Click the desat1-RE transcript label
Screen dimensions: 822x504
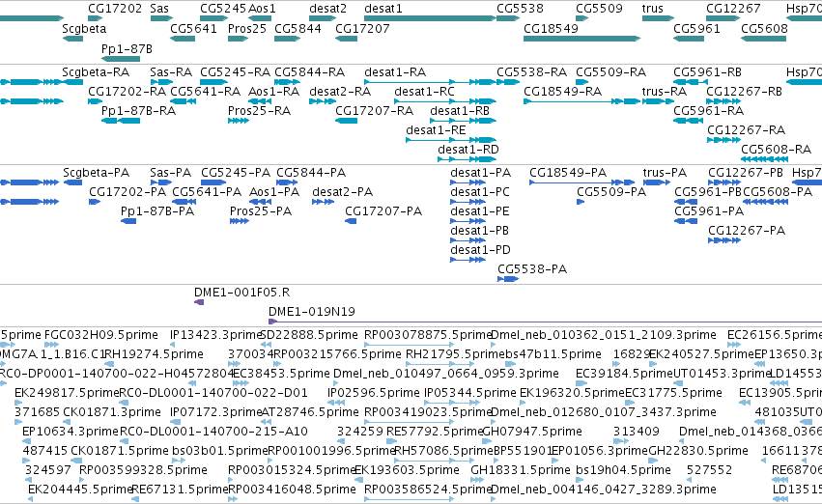click(x=436, y=130)
